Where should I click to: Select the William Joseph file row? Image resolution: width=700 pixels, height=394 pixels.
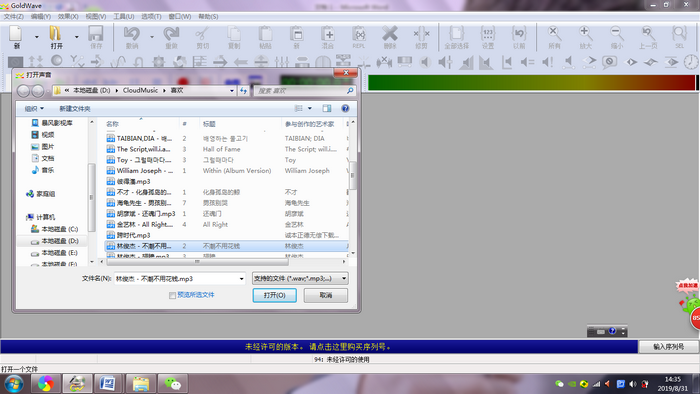(x=226, y=170)
